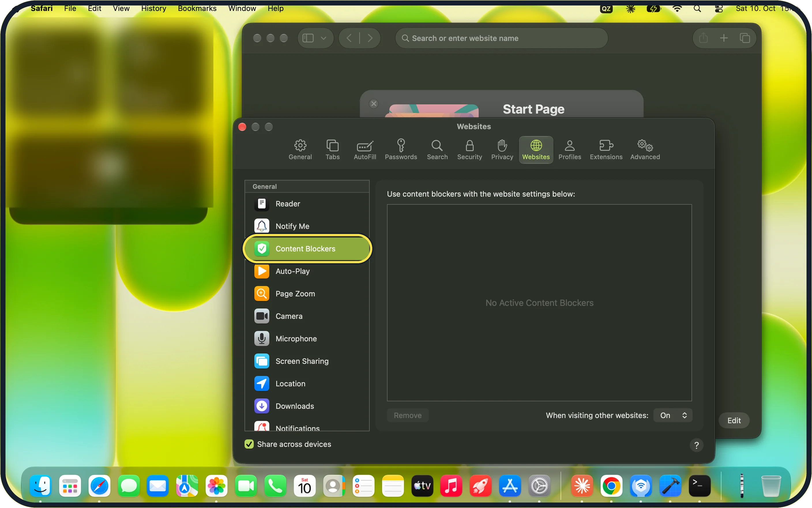The image size is (812, 508).
Task: Select Microphone in the sidebar
Action: [x=307, y=339]
